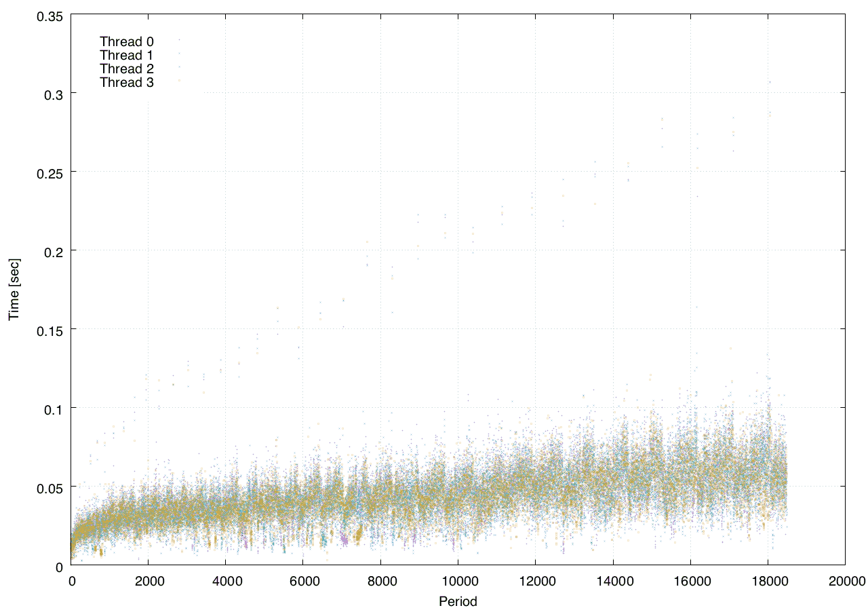Click the x-axis tick label 10000
Viewport: 868px width, 608px height.
(x=458, y=581)
